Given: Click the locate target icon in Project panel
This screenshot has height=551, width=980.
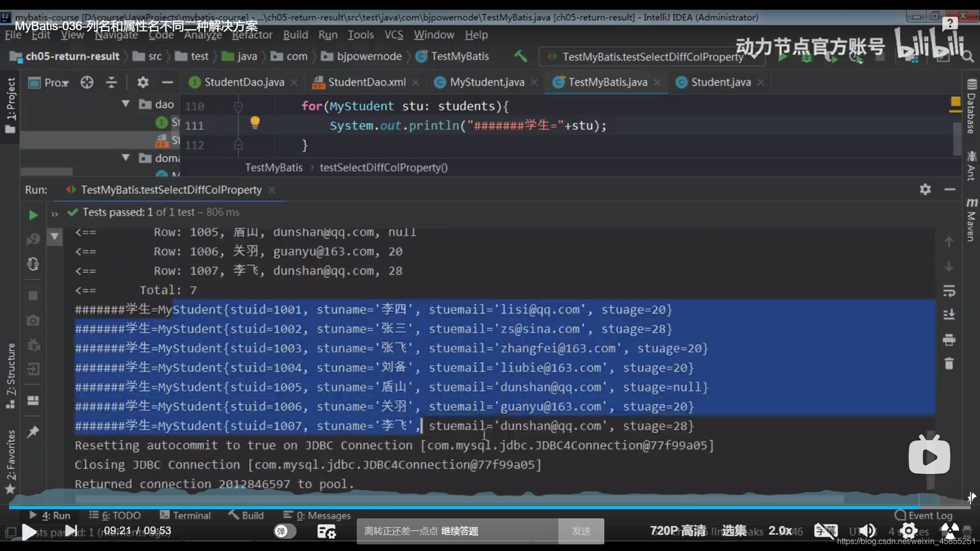Looking at the screenshot, I should tap(87, 83).
